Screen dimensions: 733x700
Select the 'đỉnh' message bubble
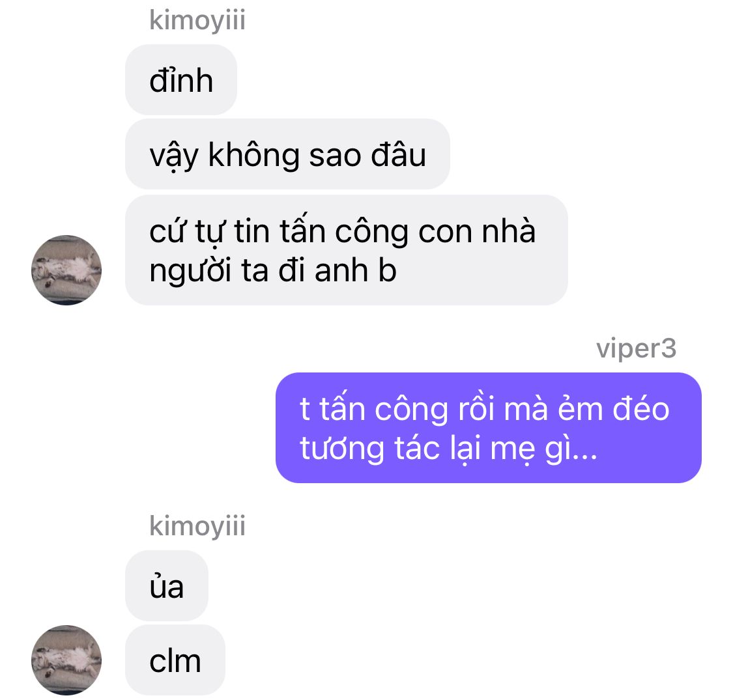181,80
